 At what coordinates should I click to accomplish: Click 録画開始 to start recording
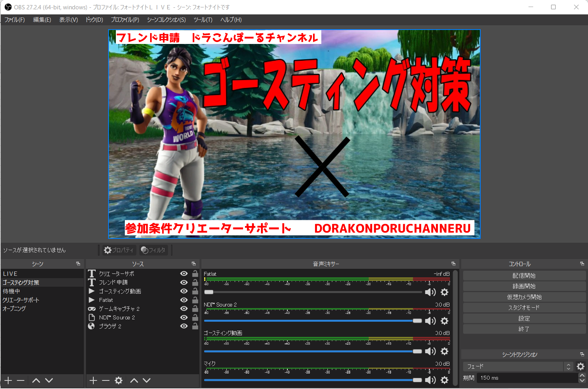524,286
